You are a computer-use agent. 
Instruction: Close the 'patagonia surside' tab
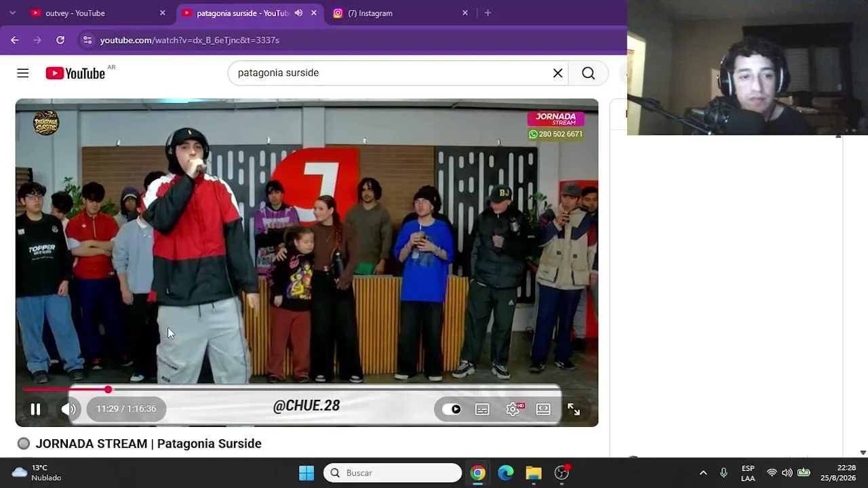(314, 13)
